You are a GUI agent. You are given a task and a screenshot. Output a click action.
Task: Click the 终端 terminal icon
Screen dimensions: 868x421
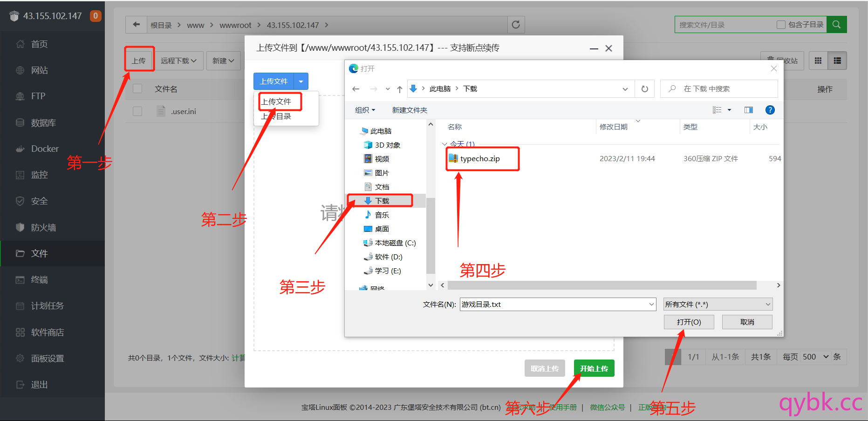tap(20, 279)
